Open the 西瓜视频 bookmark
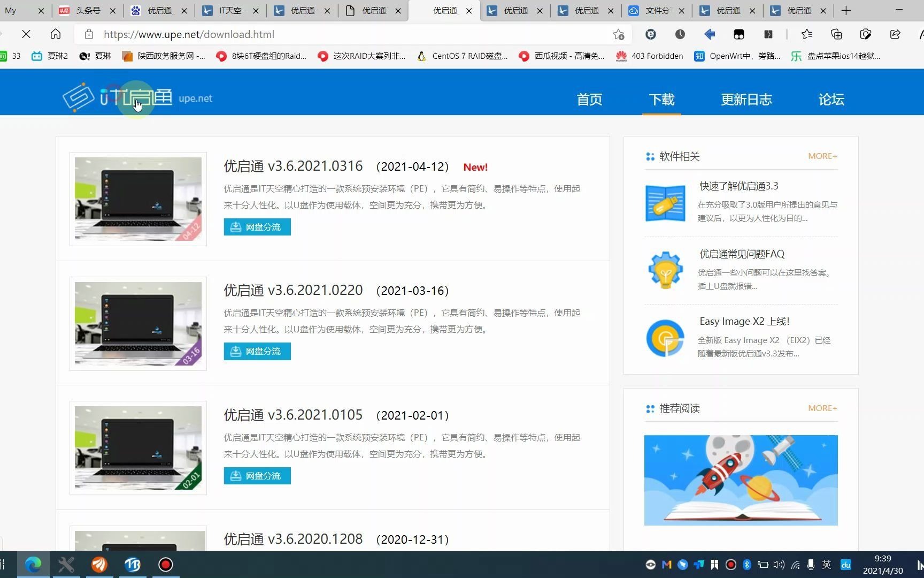Image resolution: width=924 pixels, height=578 pixels. 561,56
